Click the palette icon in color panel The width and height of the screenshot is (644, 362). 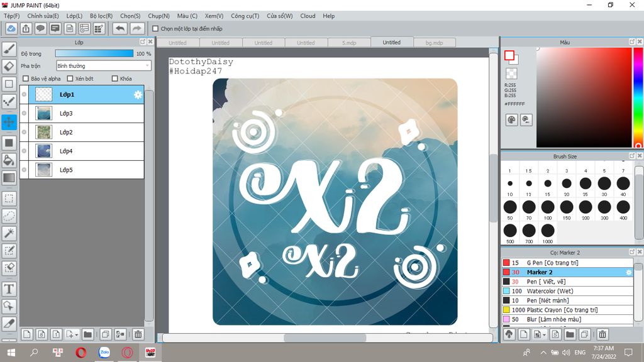(511, 120)
